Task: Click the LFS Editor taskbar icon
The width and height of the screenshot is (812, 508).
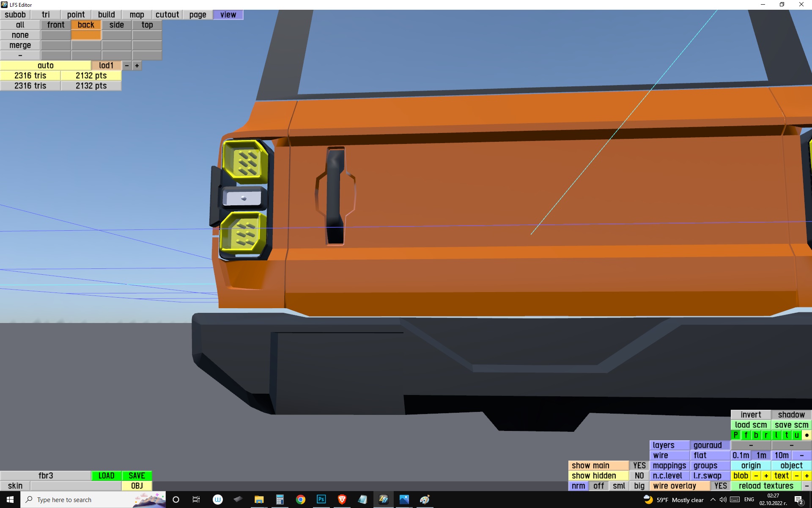Action: point(383,500)
